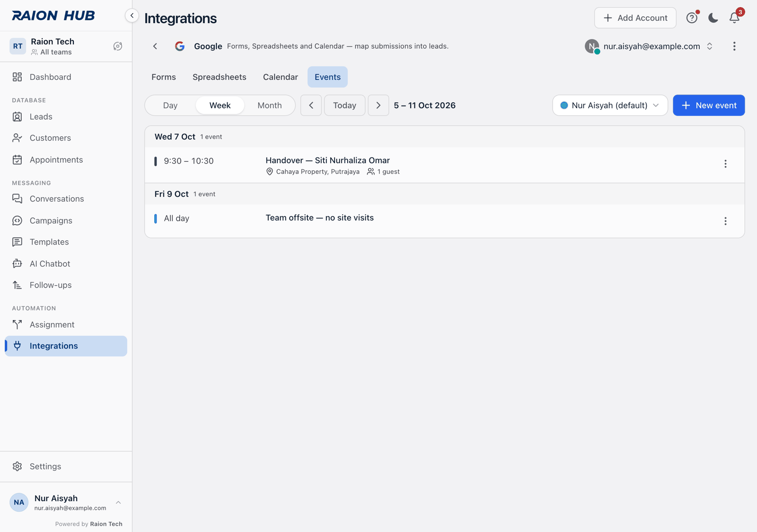Expand the Nur Aisyah user profile menu
This screenshot has height=532, width=757.
pyautogui.click(x=66, y=502)
